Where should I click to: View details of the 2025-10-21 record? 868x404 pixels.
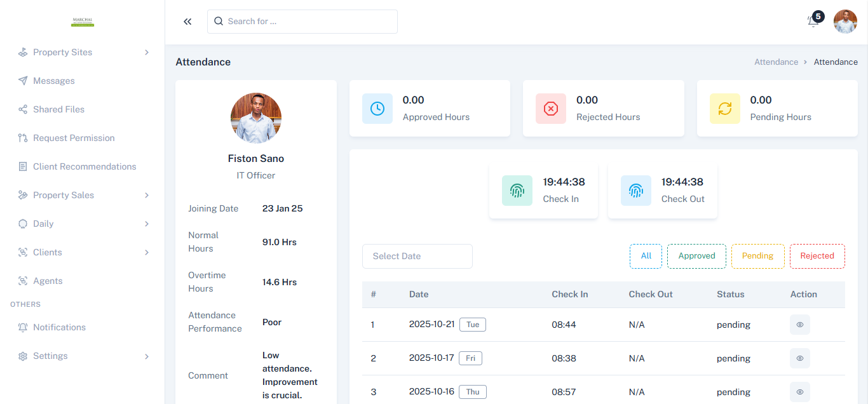(799, 324)
